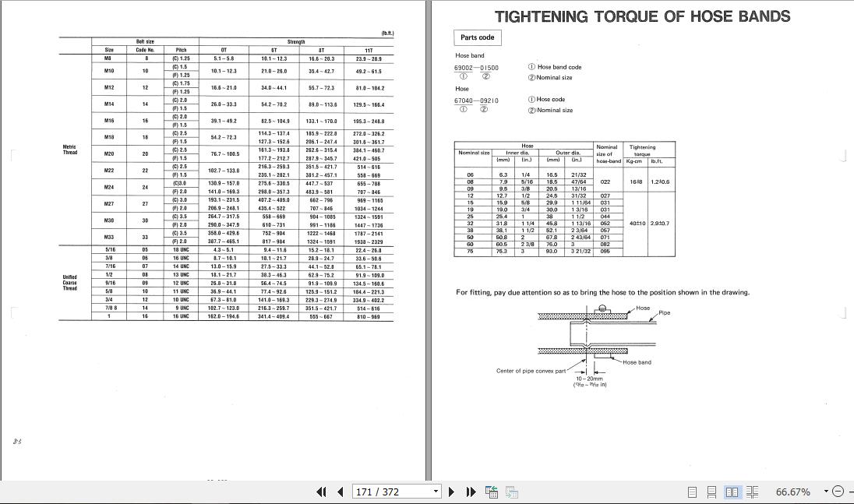Open the zoom level dropdown arrow

pyautogui.click(x=826, y=492)
